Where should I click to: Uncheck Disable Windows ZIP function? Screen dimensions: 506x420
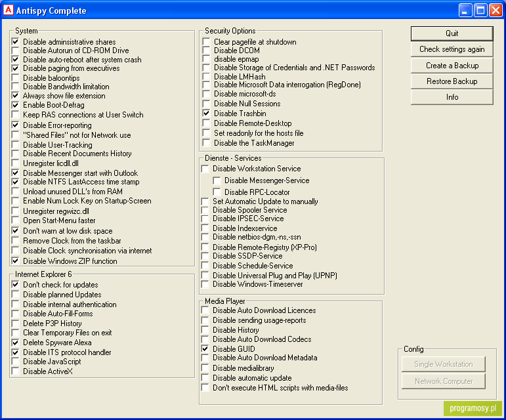point(15,261)
